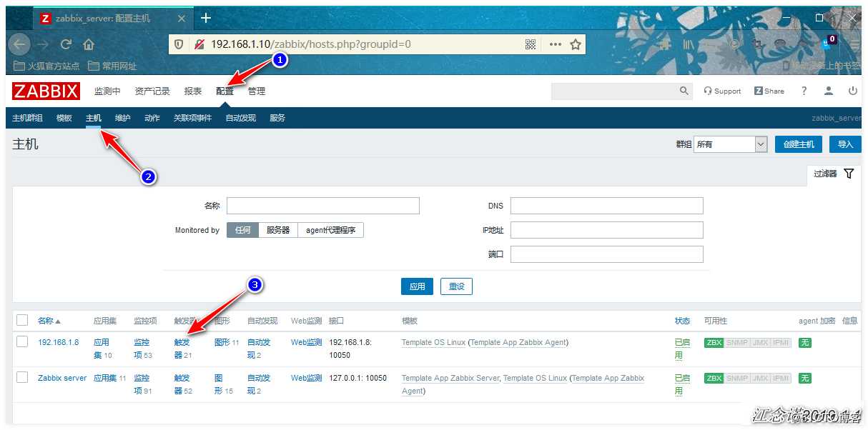This screenshot has height=430, width=868.
Task: Switch to the 主机 submenu
Action: tap(94, 118)
